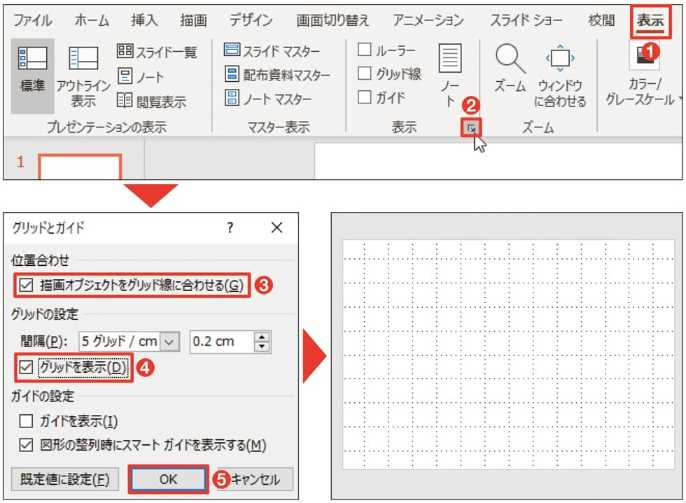The image size is (686, 503).
Task: Switch to the ホーム tab
Action: [91, 20]
